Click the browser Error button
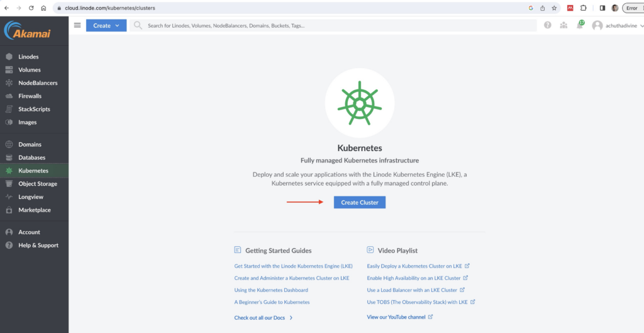This screenshot has width=644, height=333. [x=633, y=8]
